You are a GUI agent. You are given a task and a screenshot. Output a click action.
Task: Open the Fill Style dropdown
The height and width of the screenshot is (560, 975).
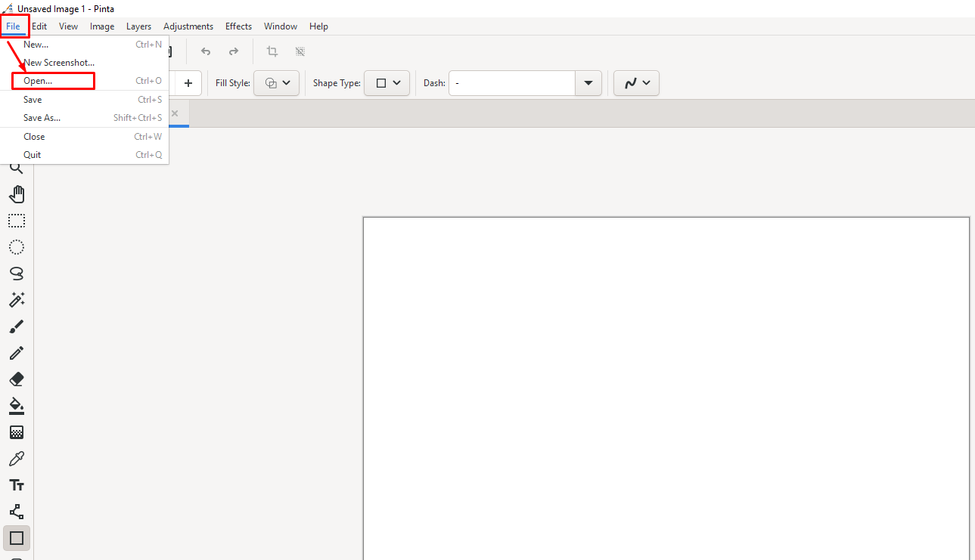click(x=277, y=83)
